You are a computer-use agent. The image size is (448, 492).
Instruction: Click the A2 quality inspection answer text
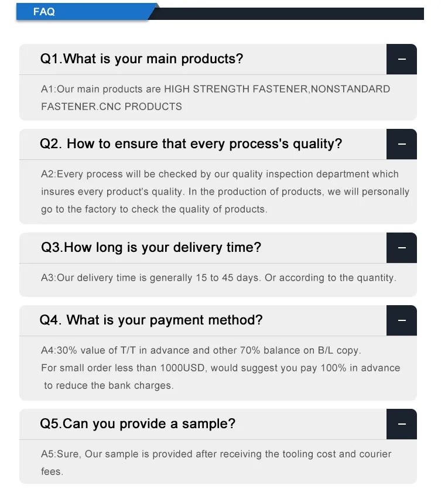click(220, 174)
